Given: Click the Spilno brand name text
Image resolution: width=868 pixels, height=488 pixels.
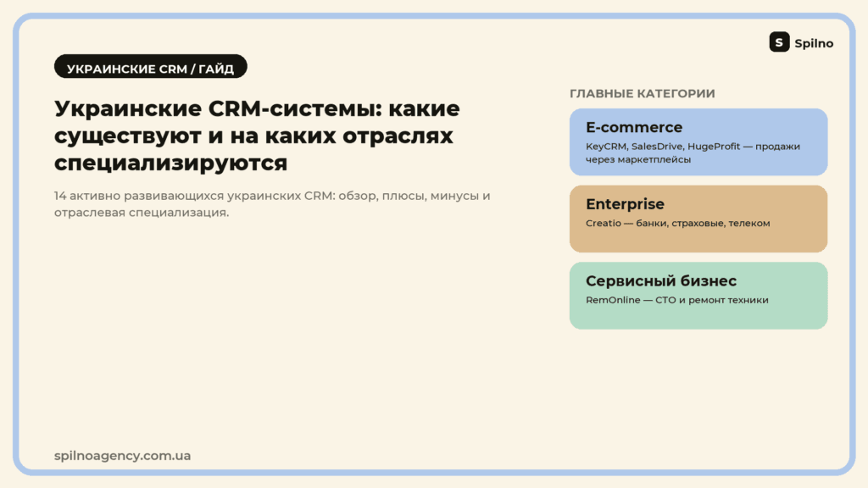Looking at the screenshot, I should click(x=814, y=43).
